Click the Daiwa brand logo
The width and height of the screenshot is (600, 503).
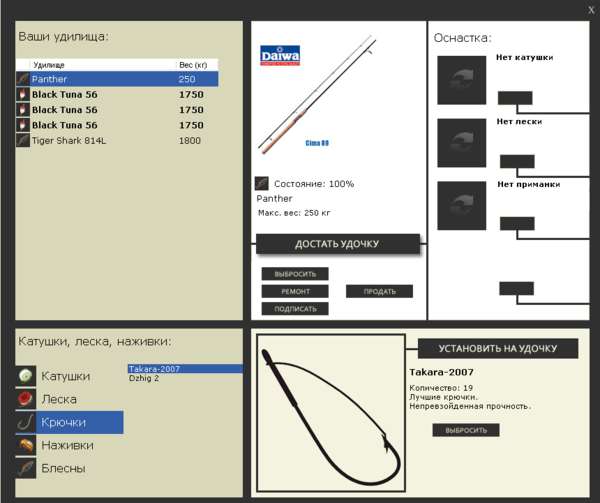tap(280, 56)
